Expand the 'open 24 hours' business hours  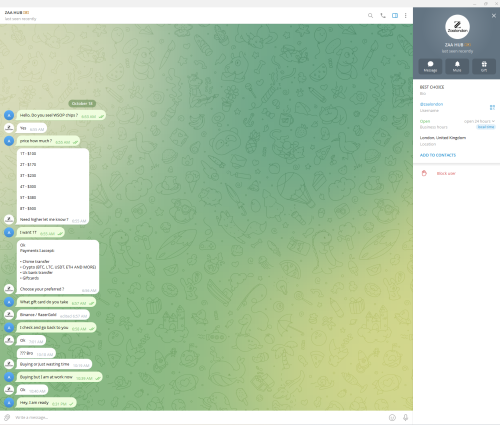pyautogui.click(x=479, y=121)
